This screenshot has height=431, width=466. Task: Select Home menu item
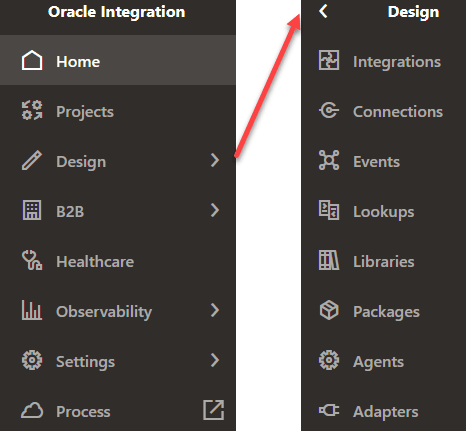(118, 60)
